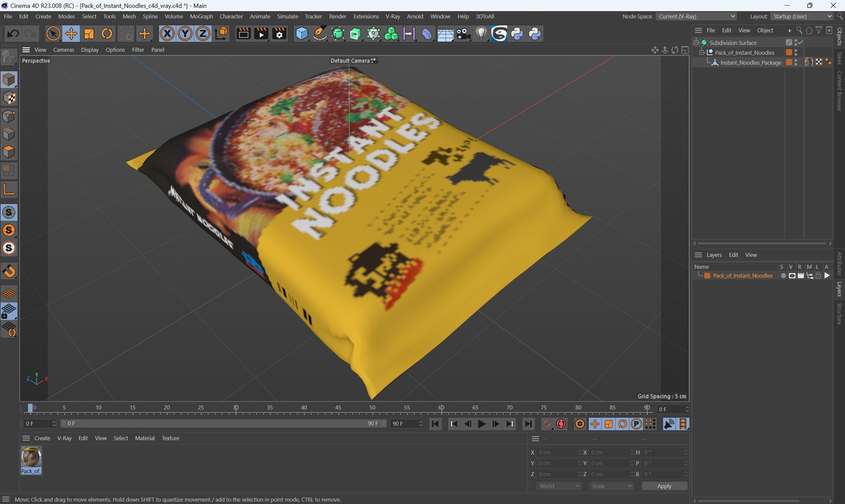Open the Layout Startup dropdown
The height and width of the screenshot is (504, 845).
(802, 16)
